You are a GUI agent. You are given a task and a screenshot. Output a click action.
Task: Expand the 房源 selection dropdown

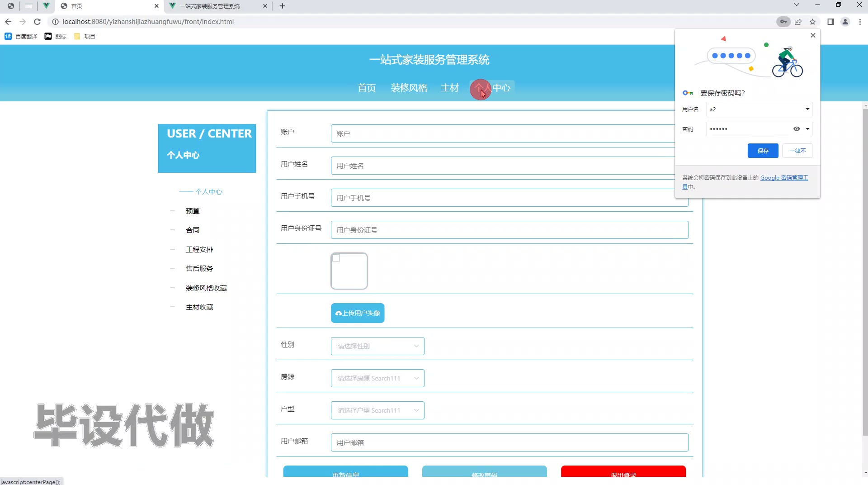tap(377, 378)
